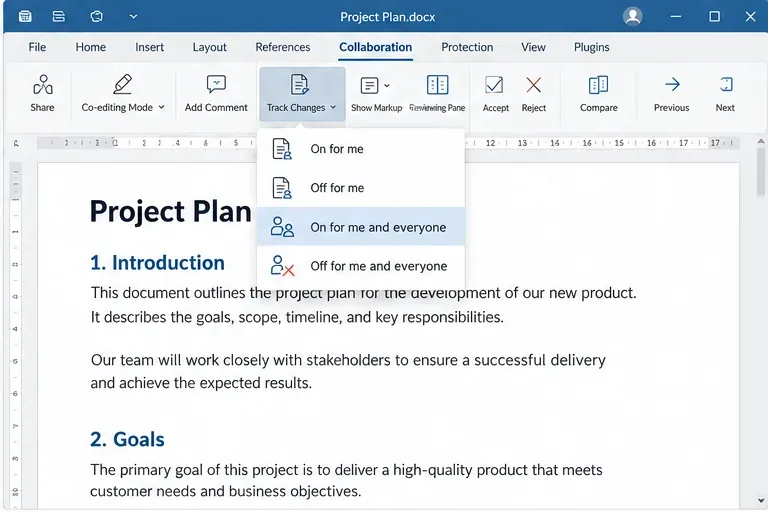The height and width of the screenshot is (512, 768).
Task: Switch to the View tab
Action: [533, 47]
